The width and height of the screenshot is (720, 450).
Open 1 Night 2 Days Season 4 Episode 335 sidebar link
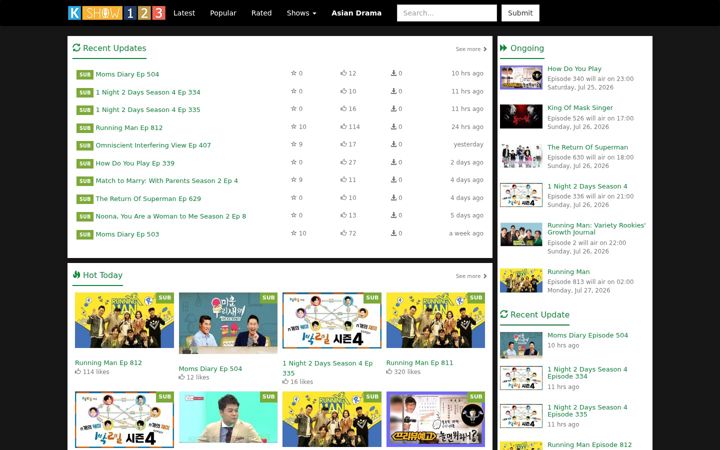[x=587, y=411]
